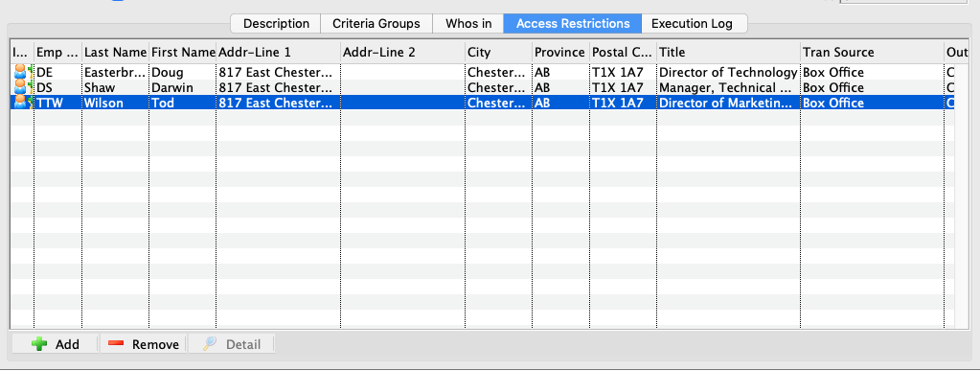980x371 pixels.
Task: Click the address cell in Doug's row
Action: click(x=278, y=73)
